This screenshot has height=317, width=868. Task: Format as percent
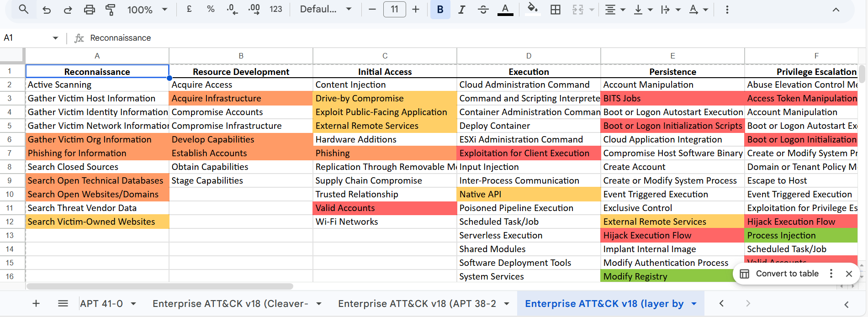coord(211,9)
